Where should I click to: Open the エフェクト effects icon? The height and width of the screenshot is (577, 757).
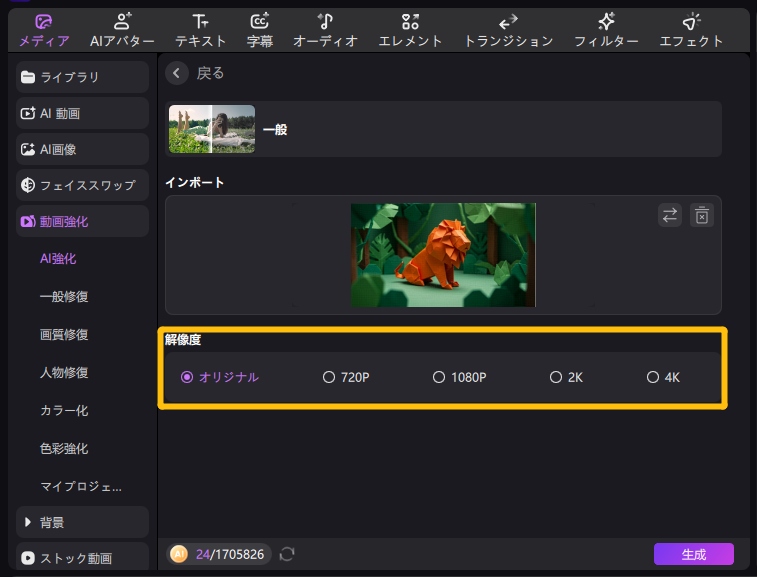coord(691,21)
